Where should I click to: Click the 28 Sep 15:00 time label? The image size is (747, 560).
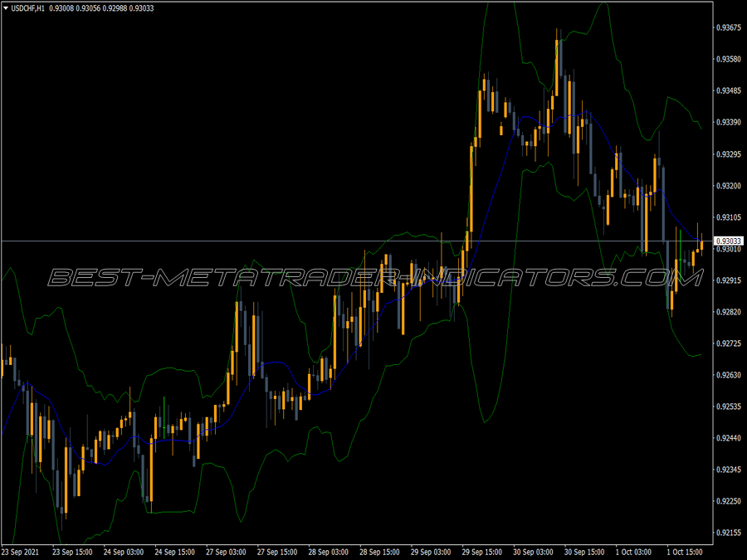click(x=379, y=552)
